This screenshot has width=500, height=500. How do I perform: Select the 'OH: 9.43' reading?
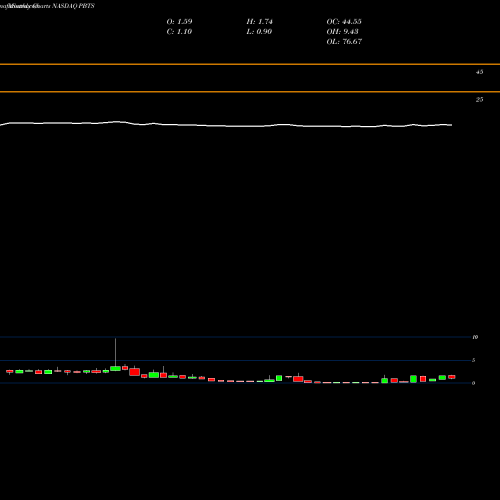(342, 31)
